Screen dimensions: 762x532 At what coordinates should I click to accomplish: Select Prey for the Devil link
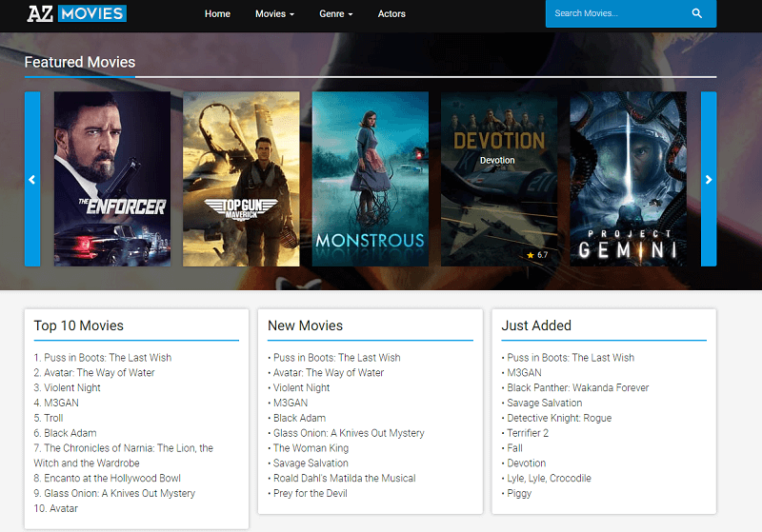pyautogui.click(x=310, y=494)
